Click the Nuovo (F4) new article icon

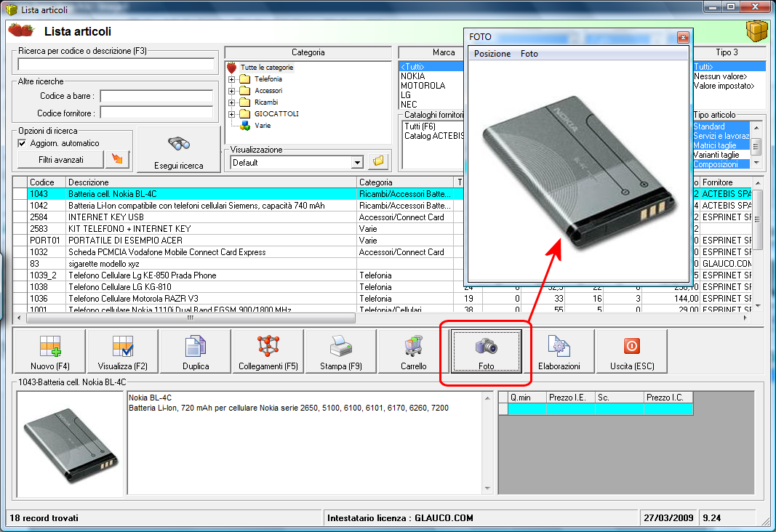coord(50,346)
